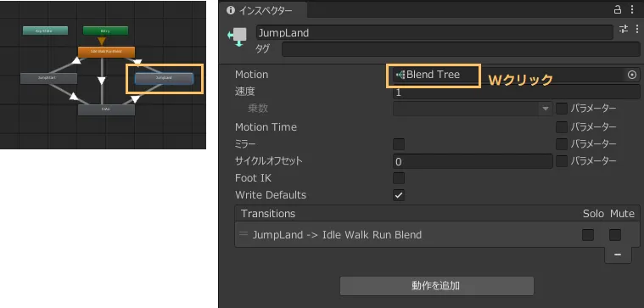This screenshot has height=308, width=644.
Task: Uncheck the Write Defaults checkbox
Action: pos(399,195)
